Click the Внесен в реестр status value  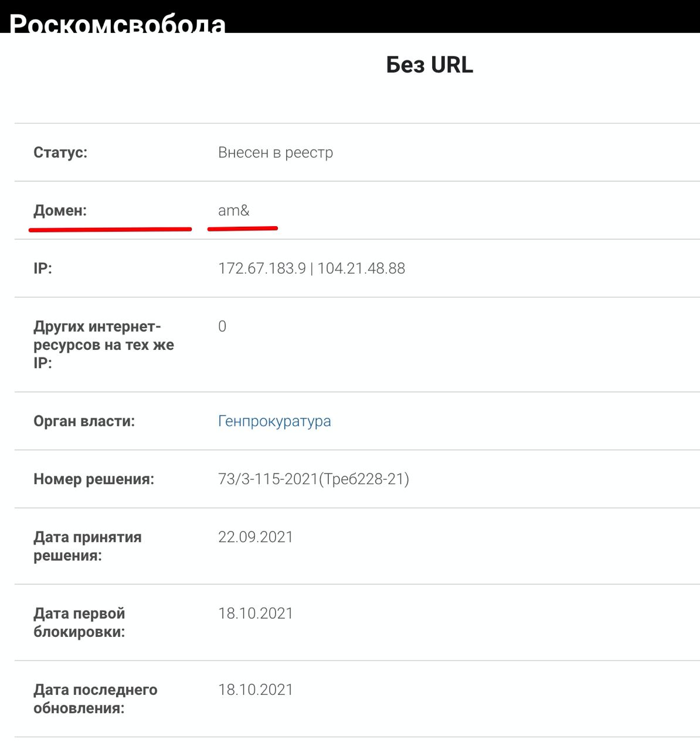[276, 152]
